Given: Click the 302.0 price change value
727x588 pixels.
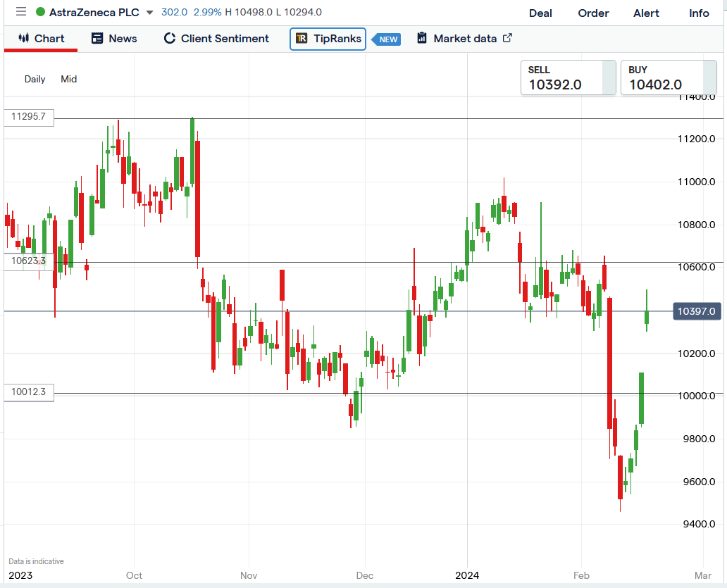Looking at the screenshot, I should tap(174, 12).
